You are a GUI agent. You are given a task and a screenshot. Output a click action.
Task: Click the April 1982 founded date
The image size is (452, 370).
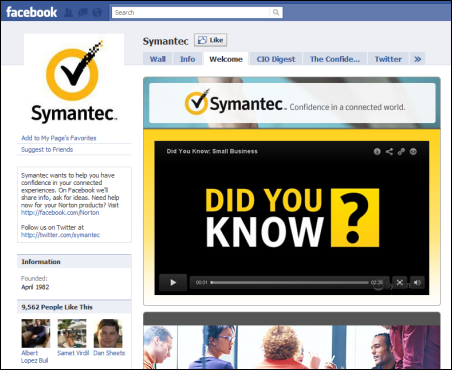tap(35, 287)
